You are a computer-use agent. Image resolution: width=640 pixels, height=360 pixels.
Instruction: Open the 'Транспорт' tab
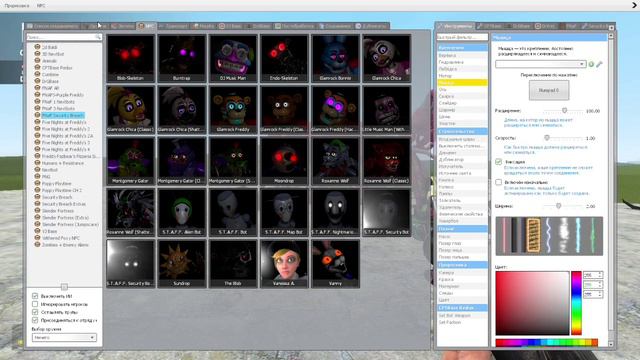point(174,26)
